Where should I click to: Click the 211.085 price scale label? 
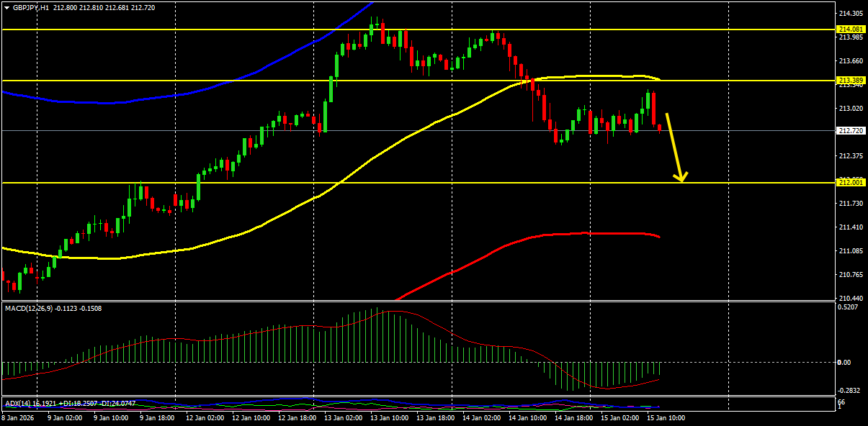(x=851, y=251)
